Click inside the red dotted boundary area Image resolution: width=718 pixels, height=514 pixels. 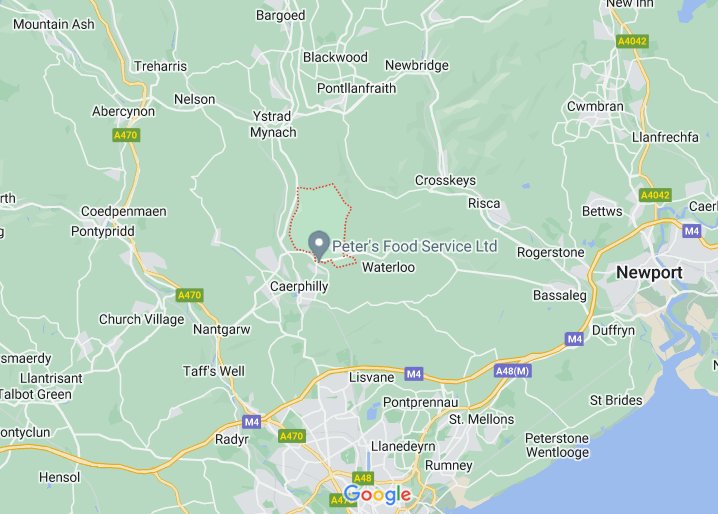coord(319,213)
